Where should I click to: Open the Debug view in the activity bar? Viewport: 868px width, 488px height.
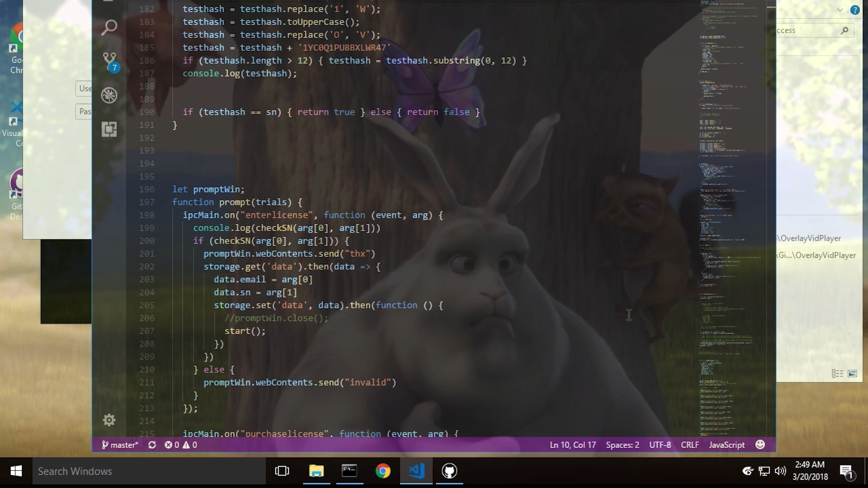click(x=109, y=95)
